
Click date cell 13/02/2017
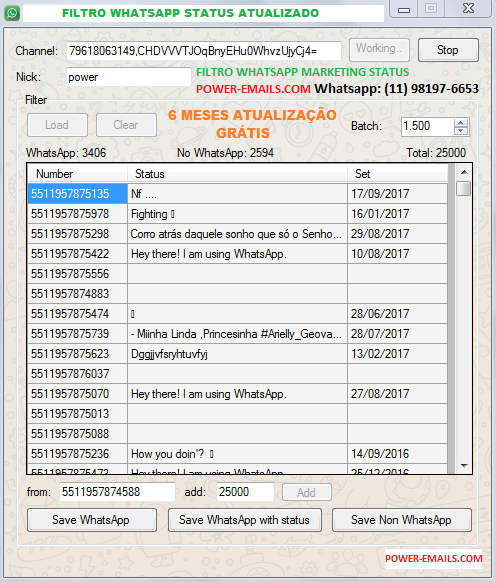point(397,354)
